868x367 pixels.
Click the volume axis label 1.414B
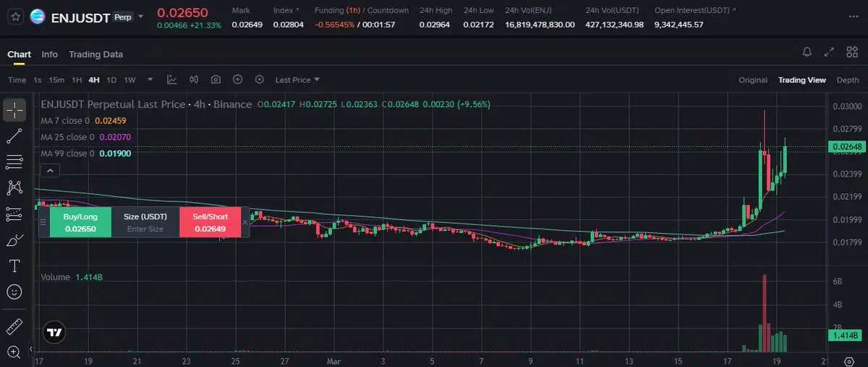844,336
